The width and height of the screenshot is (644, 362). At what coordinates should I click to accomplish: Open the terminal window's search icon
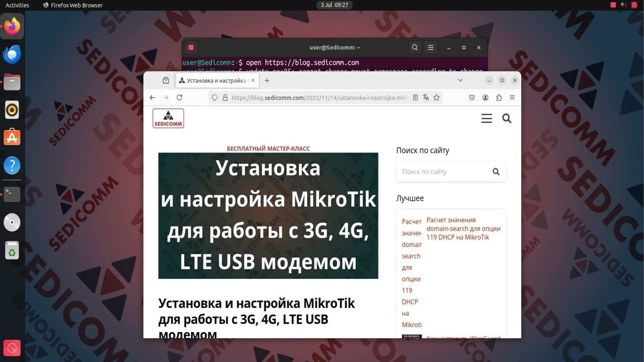415,48
